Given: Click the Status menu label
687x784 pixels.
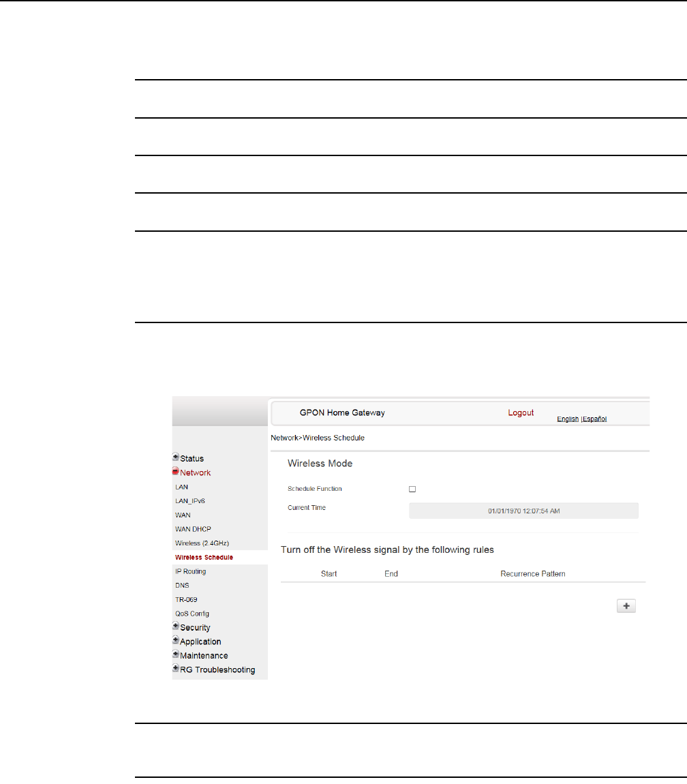Looking at the screenshot, I should point(192,459).
